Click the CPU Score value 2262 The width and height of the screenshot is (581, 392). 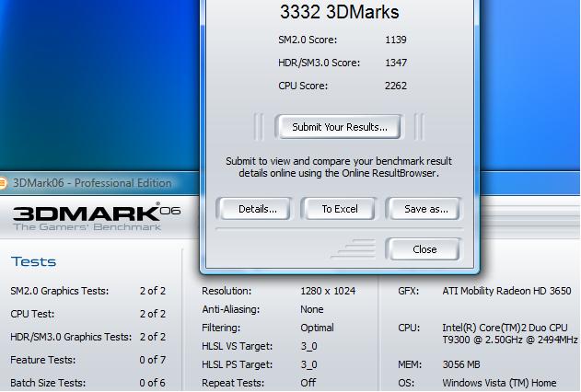tap(396, 86)
